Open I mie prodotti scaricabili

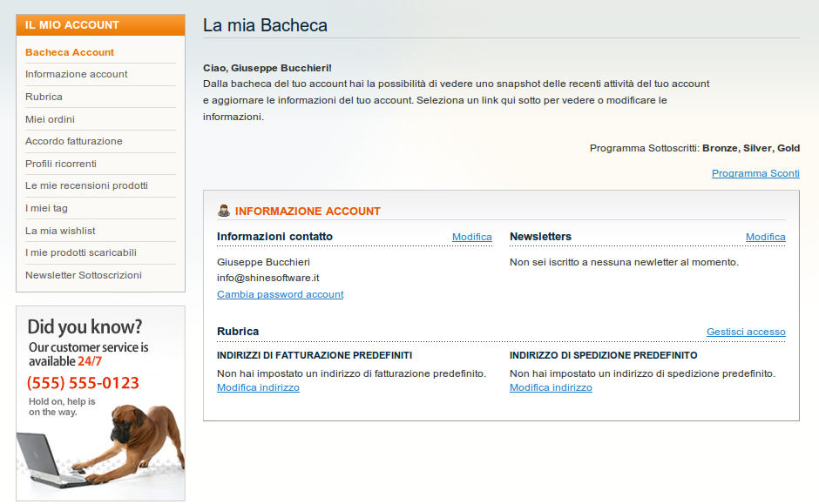pos(81,252)
